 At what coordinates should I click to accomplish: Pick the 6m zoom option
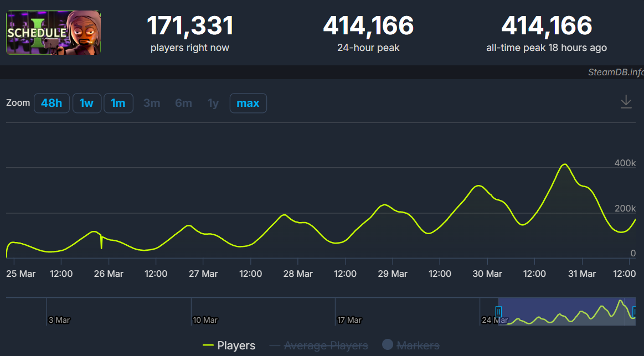click(183, 103)
